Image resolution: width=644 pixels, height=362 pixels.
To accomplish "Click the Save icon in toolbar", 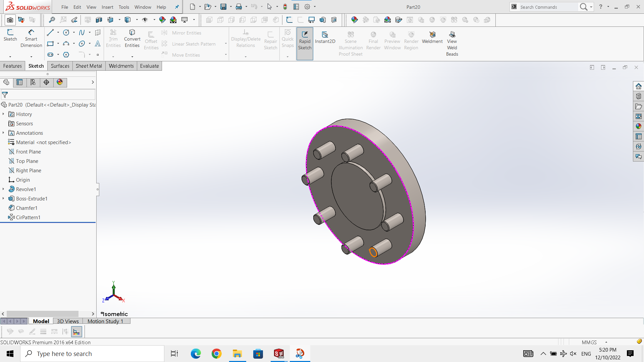I will 223,7.
